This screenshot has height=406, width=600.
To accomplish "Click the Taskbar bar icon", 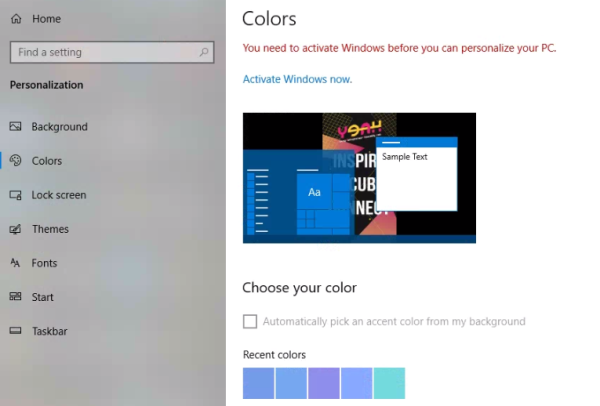I will [x=15, y=331].
